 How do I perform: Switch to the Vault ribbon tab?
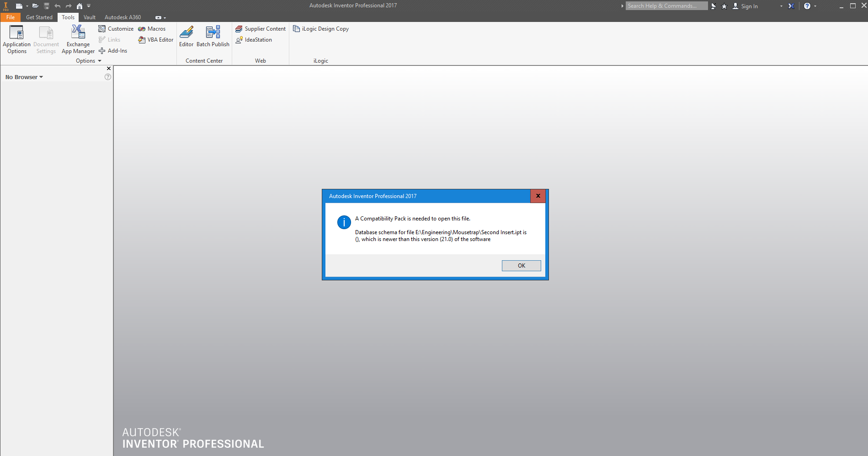pos(89,17)
